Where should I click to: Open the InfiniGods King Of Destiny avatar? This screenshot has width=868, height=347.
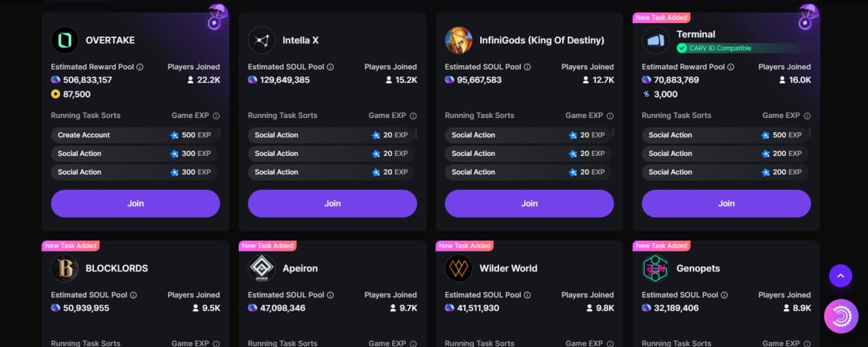click(458, 40)
